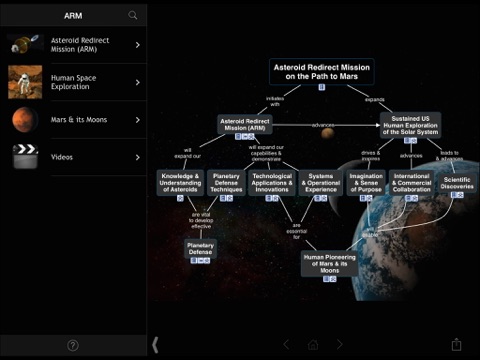Screen dimensions: 480x360
Task: Select the Scientific Discoveries node
Action: pos(457,183)
